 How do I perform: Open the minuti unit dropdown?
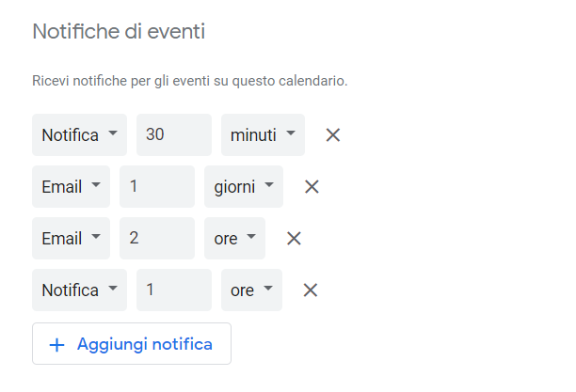263,135
